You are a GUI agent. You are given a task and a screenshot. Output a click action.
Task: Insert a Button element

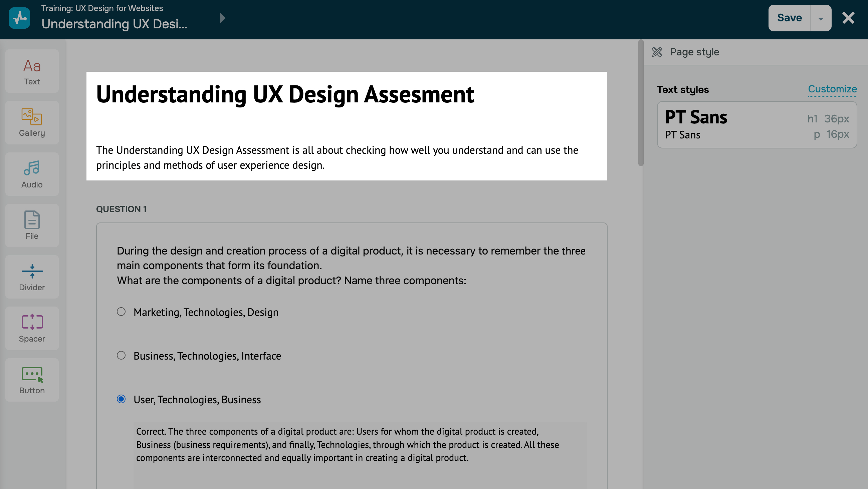coord(32,380)
